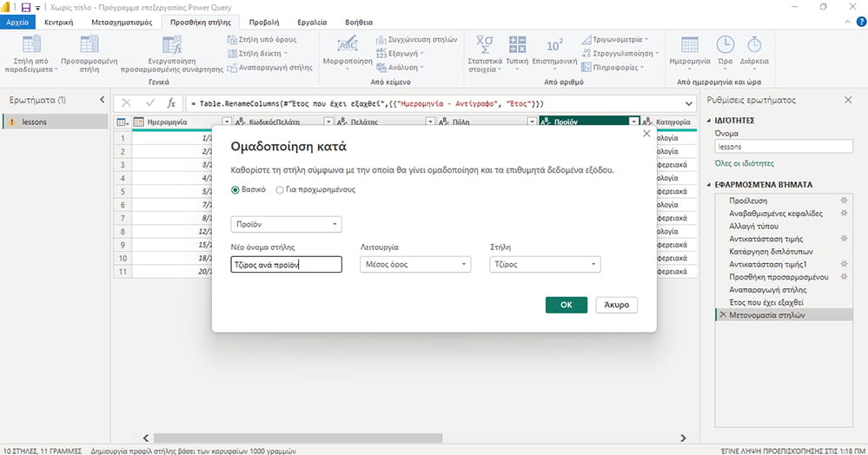Open Εξαγωγή dropdown
The width and height of the screenshot is (868, 455).
point(400,53)
